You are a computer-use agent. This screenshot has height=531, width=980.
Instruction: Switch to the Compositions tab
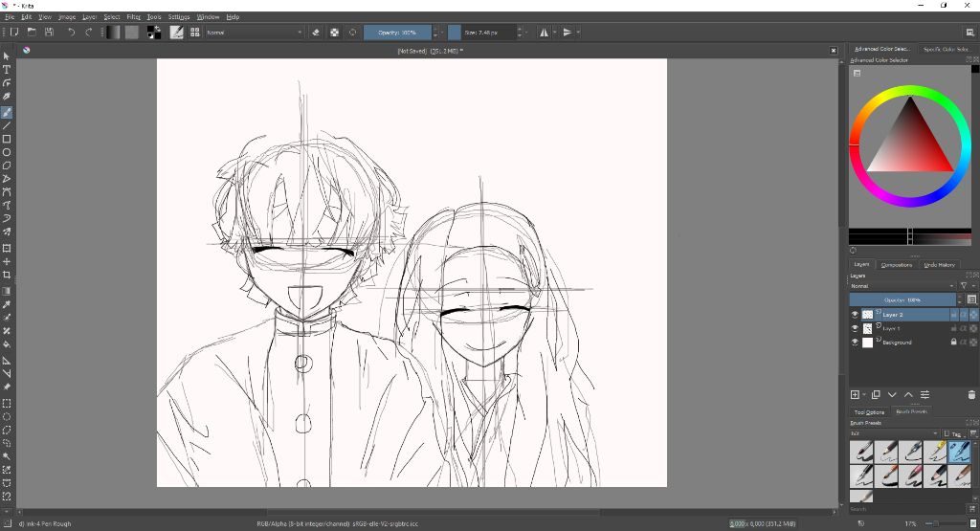pos(896,265)
